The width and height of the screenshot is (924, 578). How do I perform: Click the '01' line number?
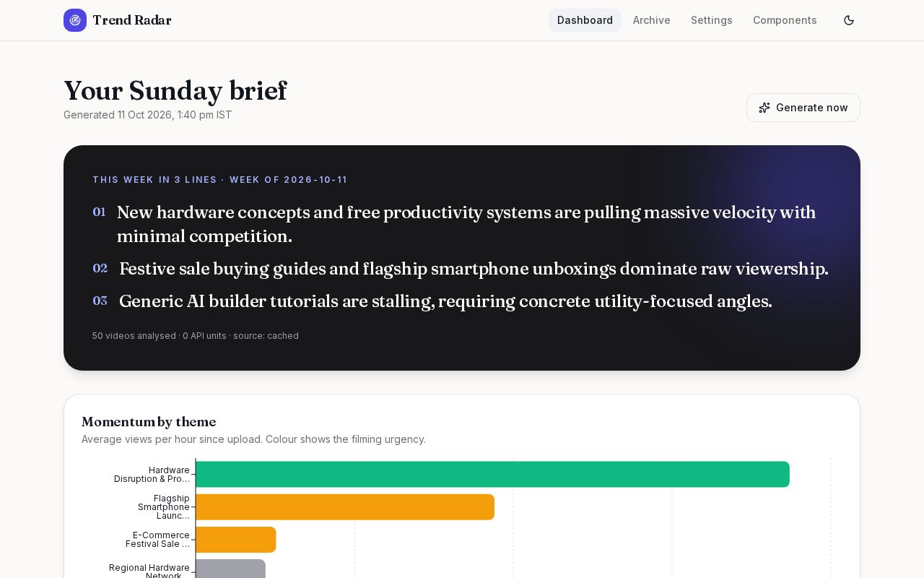(99, 212)
